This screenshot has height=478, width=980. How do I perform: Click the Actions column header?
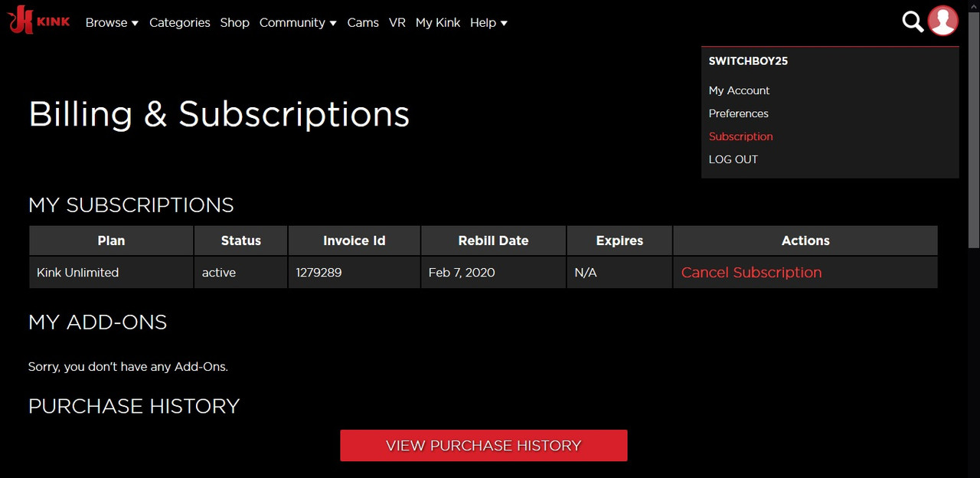point(805,241)
